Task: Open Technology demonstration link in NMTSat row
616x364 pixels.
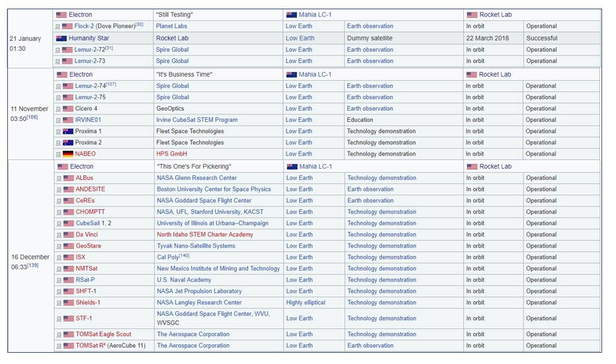Action: pos(382,269)
